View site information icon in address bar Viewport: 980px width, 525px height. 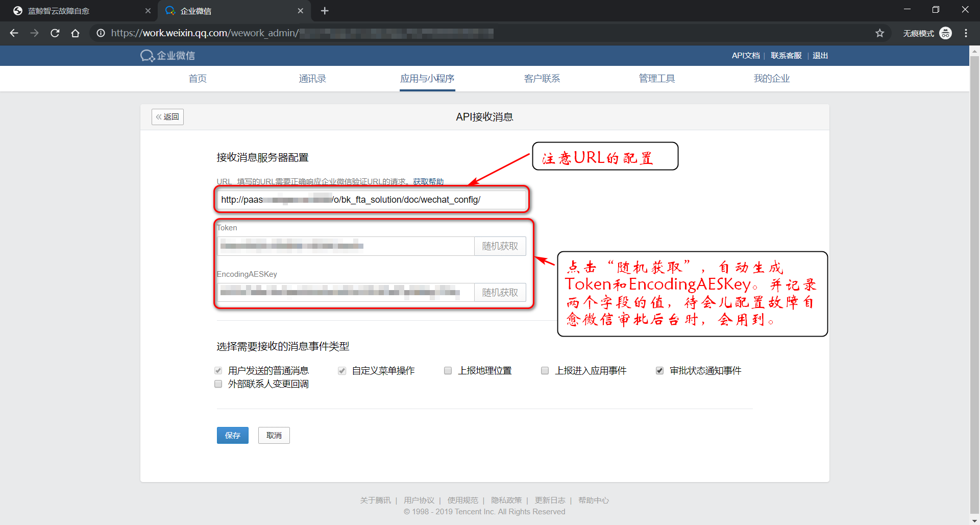click(101, 33)
